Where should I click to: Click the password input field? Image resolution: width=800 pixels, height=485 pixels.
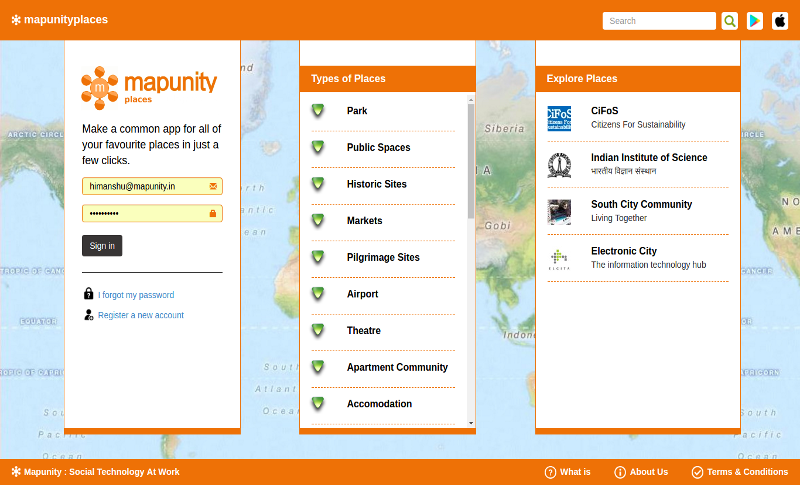(x=152, y=213)
